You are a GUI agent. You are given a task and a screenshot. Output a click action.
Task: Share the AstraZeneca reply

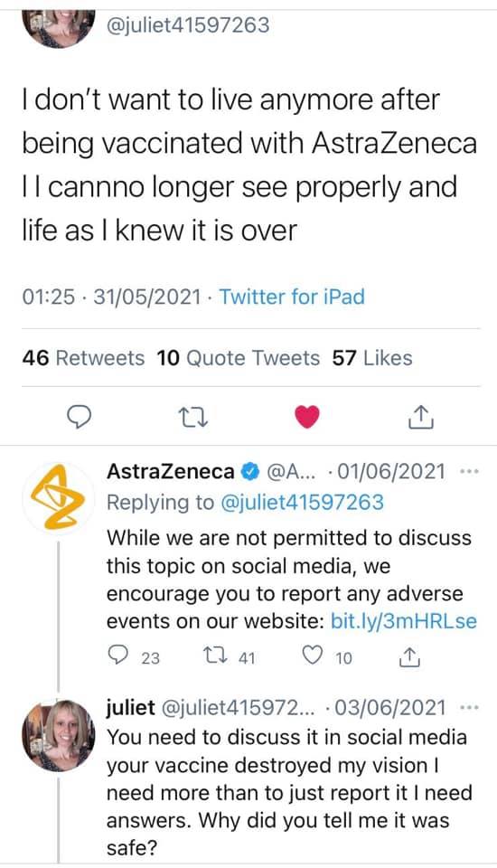coord(409,657)
